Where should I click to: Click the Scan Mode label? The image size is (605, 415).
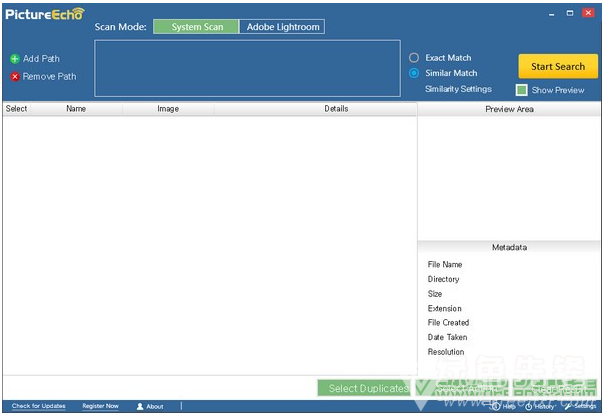click(120, 27)
